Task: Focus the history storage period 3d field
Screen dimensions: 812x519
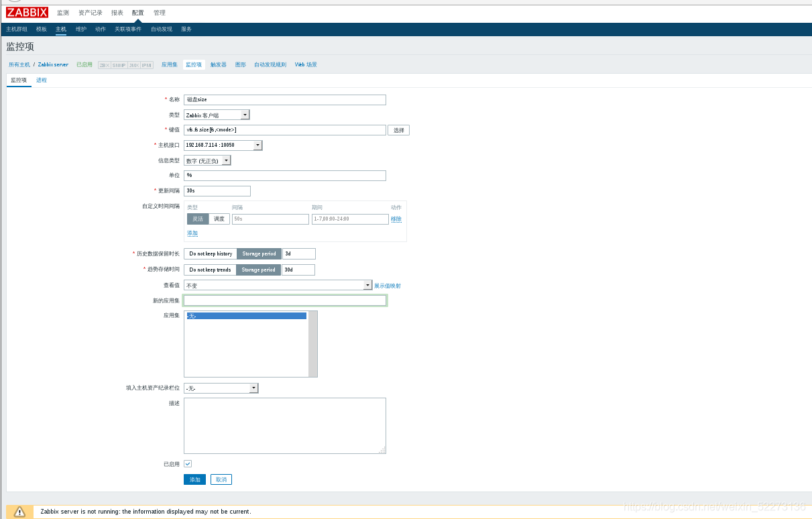Action: pyautogui.click(x=298, y=254)
